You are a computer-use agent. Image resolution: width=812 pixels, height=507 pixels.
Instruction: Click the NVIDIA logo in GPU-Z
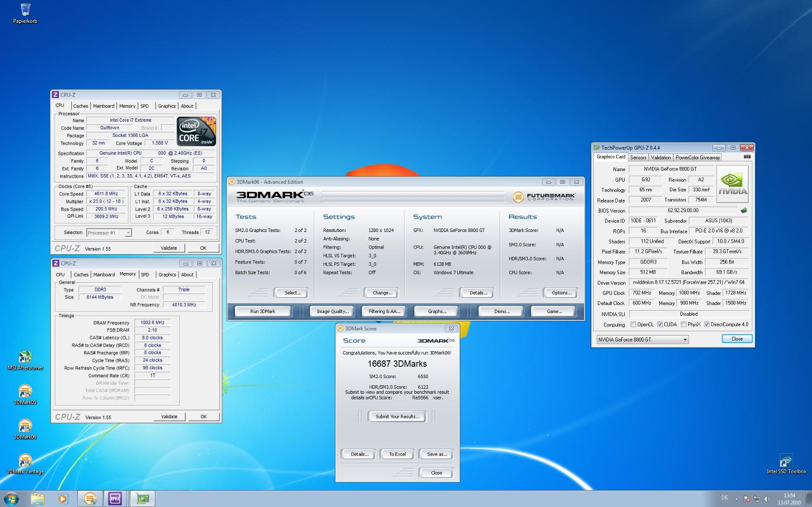pos(732,184)
